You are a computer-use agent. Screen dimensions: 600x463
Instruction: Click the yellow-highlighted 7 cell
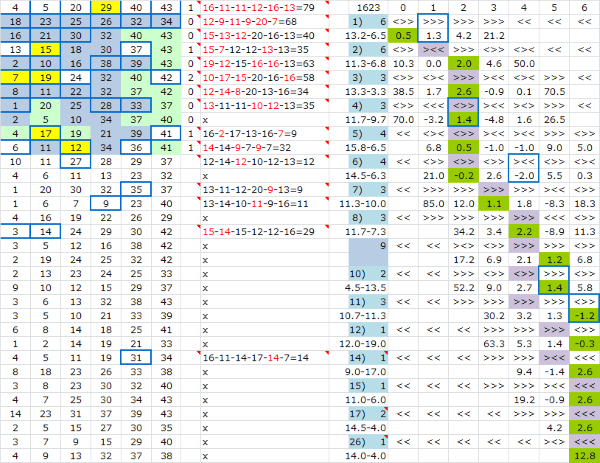[15, 78]
